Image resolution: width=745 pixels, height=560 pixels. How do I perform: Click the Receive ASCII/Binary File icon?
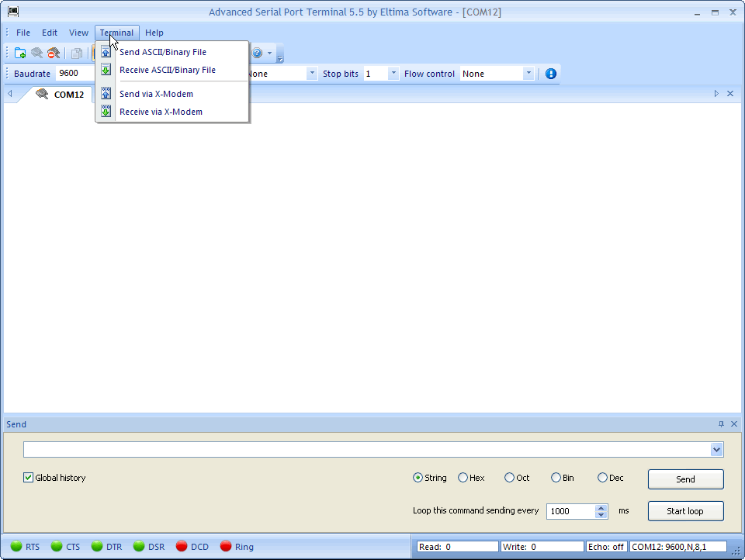pyautogui.click(x=105, y=69)
